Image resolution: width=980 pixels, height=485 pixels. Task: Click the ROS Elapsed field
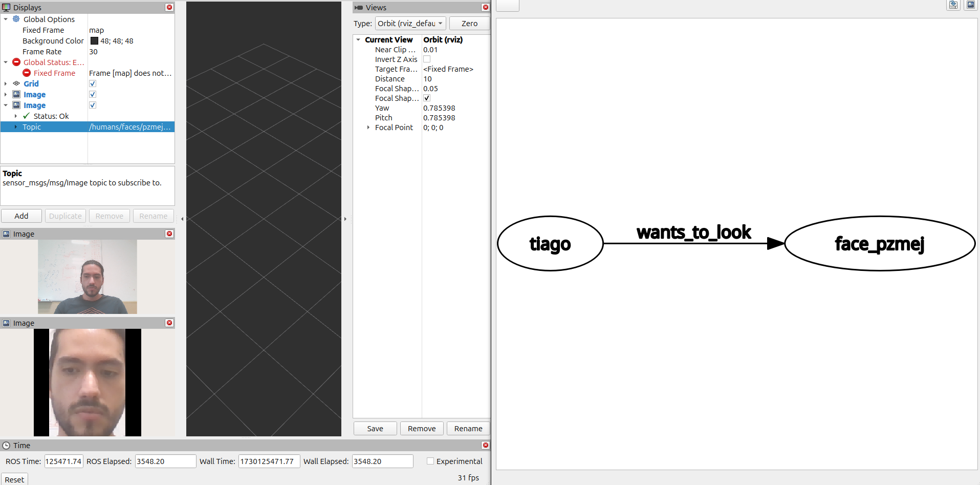coord(165,461)
